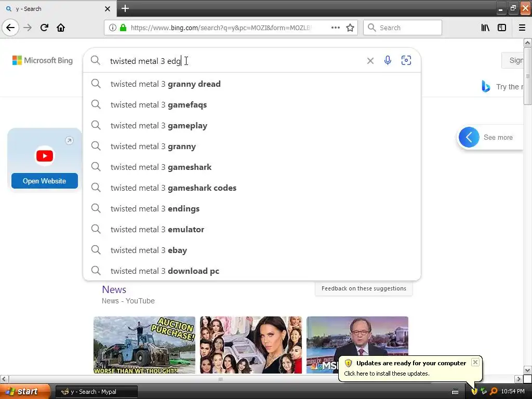
Task: Click the vertical scrollbar up arrow
Action: [x=528, y=43]
